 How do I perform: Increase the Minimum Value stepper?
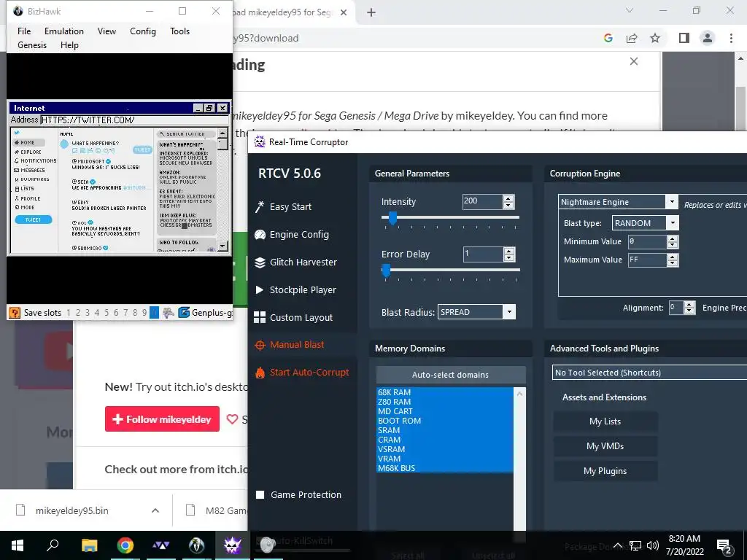[672, 238]
